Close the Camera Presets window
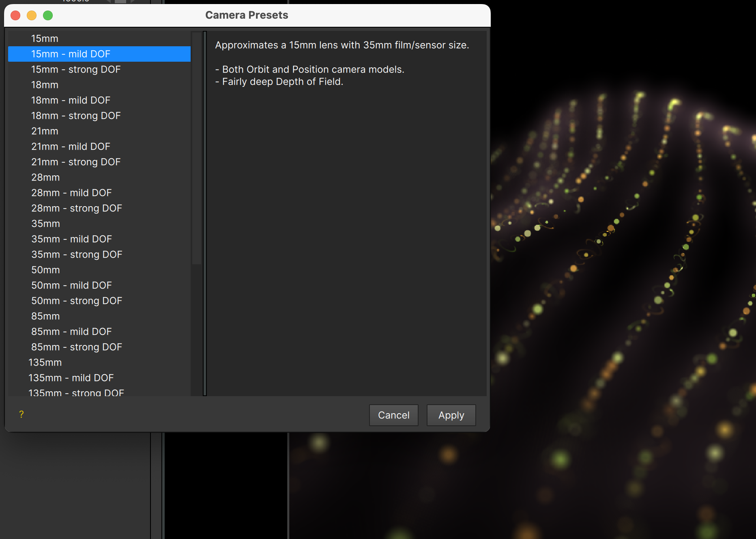The width and height of the screenshot is (756, 539). 15,15
